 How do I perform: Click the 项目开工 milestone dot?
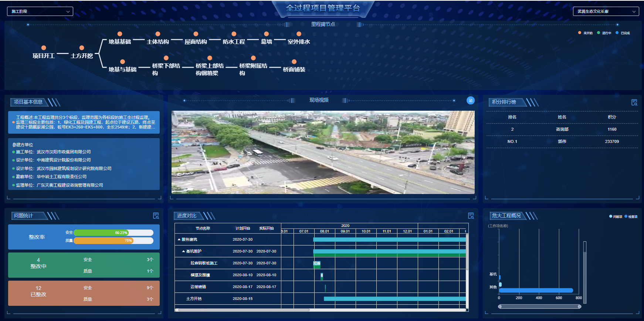44,48
